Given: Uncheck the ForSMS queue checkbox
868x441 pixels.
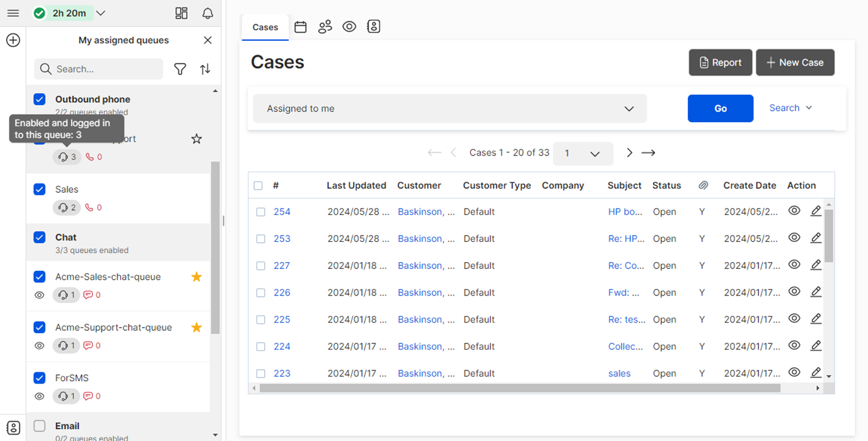Looking at the screenshot, I should (x=40, y=377).
